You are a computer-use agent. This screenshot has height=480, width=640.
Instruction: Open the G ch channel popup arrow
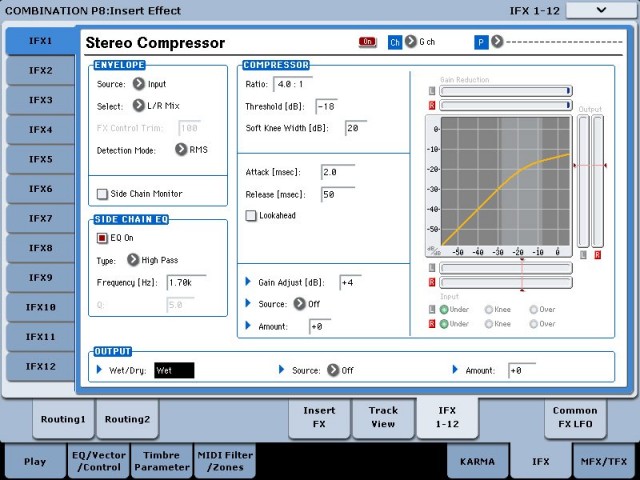(411, 43)
